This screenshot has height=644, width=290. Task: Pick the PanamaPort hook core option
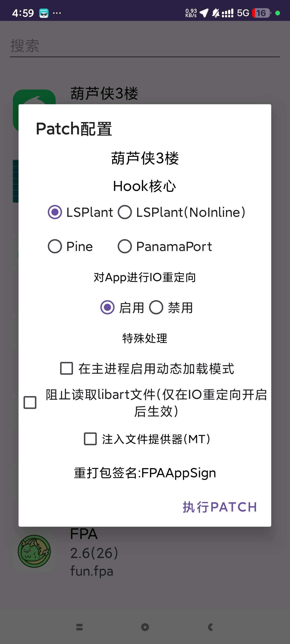pyautogui.click(x=125, y=246)
